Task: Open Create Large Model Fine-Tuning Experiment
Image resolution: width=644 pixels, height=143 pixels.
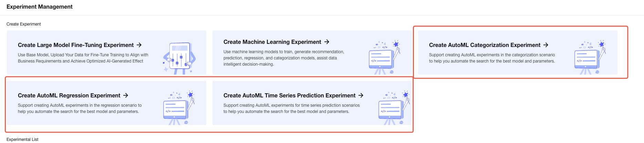Action: (76, 45)
